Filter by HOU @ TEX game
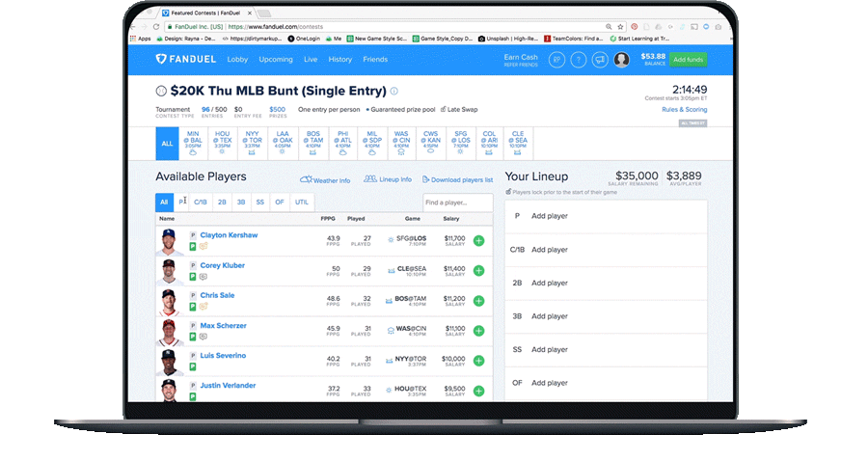 click(x=223, y=144)
